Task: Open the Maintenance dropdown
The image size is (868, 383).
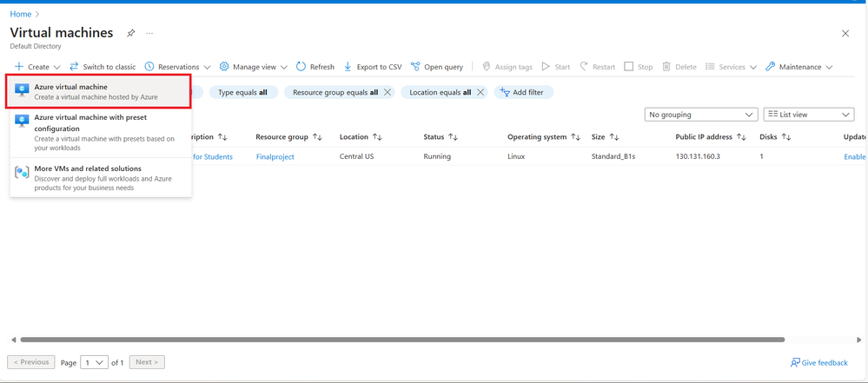Action: pos(798,67)
